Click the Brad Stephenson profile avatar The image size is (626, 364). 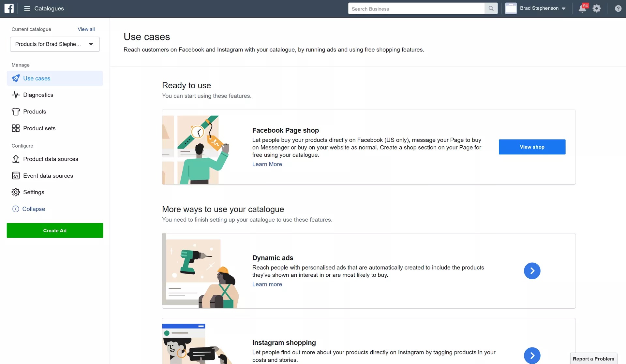[511, 8]
